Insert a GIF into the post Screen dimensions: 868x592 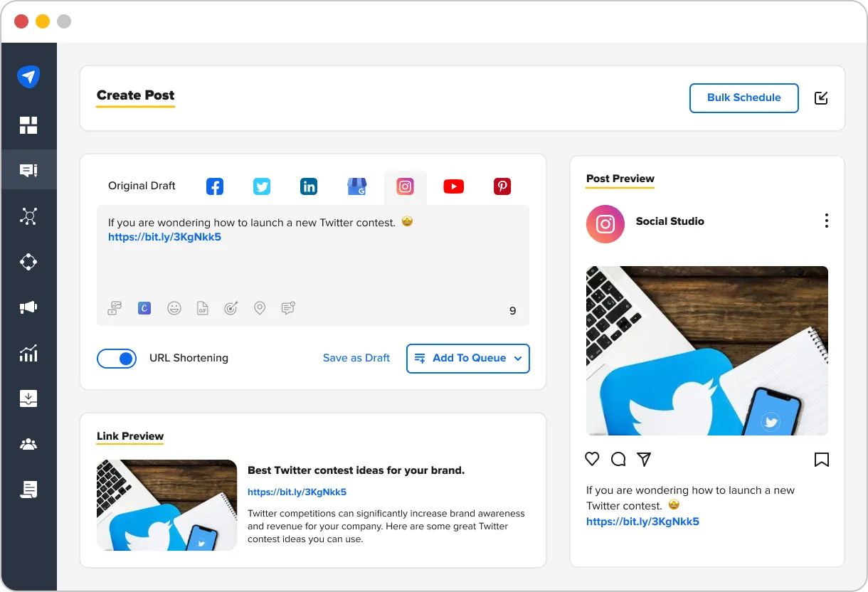pyautogui.click(x=202, y=307)
